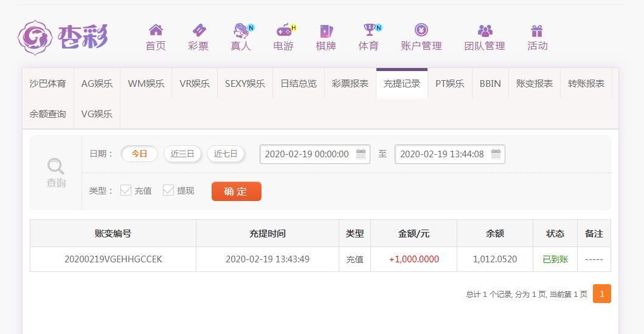Select the 今日 date filter
This screenshot has height=334, width=644.
tap(139, 154)
